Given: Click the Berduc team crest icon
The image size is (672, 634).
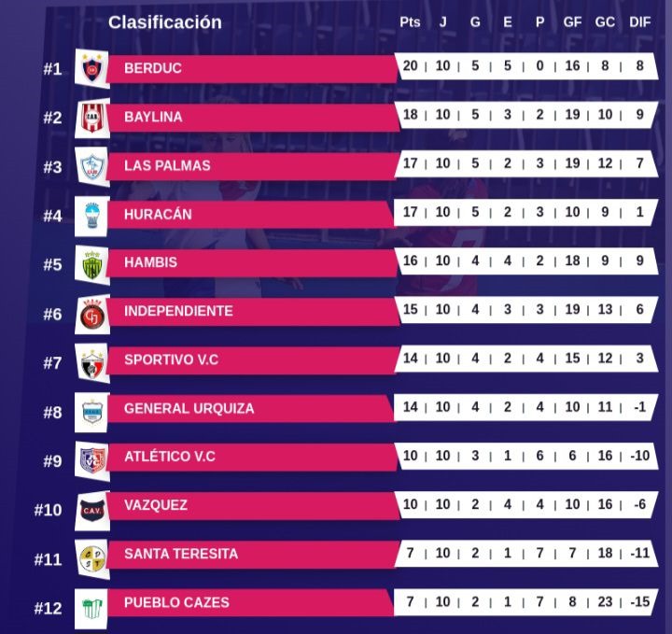Looking at the screenshot, I should coord(91,68).
